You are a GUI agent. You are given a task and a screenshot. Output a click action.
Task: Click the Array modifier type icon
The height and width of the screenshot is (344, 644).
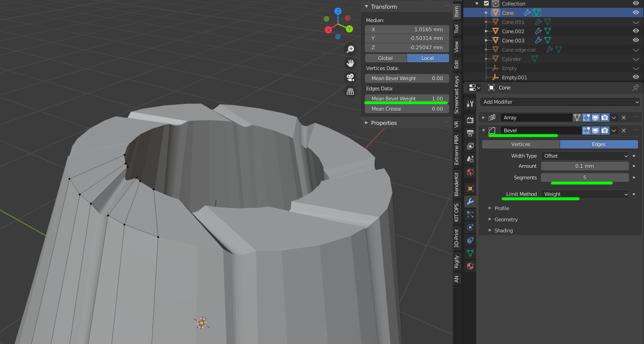click(492, 118)
